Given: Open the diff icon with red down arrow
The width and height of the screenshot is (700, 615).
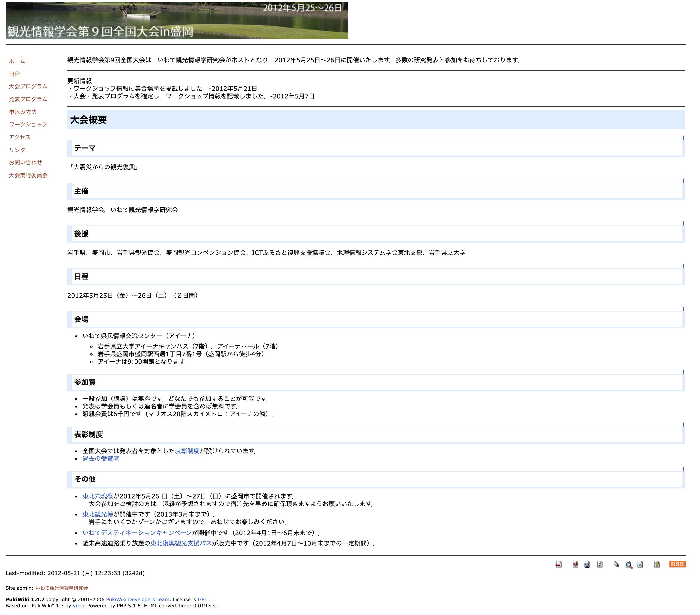Looking at the screenshot, I should pyautogui.click(x=575, y=564).
